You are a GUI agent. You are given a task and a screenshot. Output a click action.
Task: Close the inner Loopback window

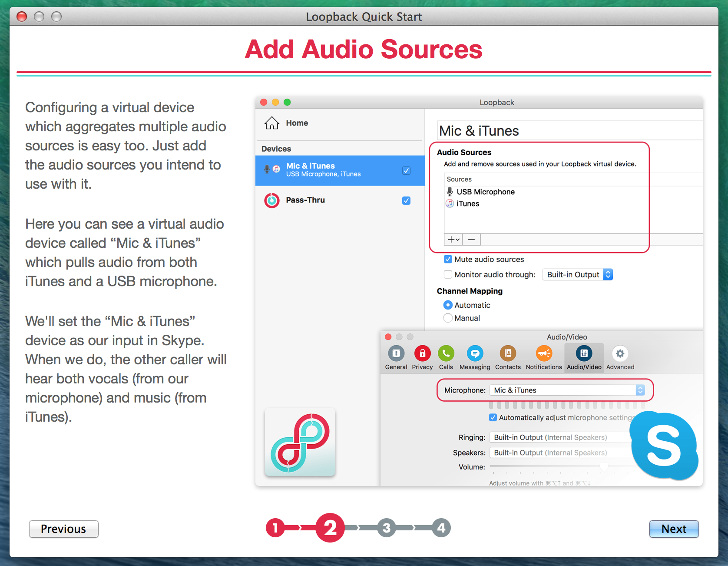(264, 102)
